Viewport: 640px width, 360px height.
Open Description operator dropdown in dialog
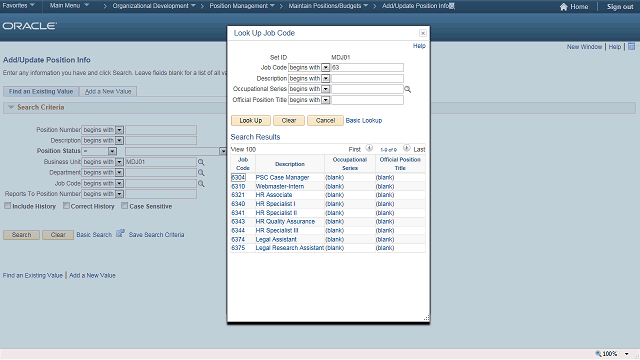pyautogui.click(x=325, y=78)
